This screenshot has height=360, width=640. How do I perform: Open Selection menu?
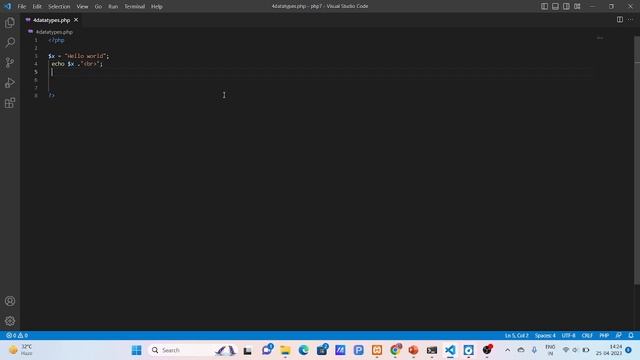(59, 7)
